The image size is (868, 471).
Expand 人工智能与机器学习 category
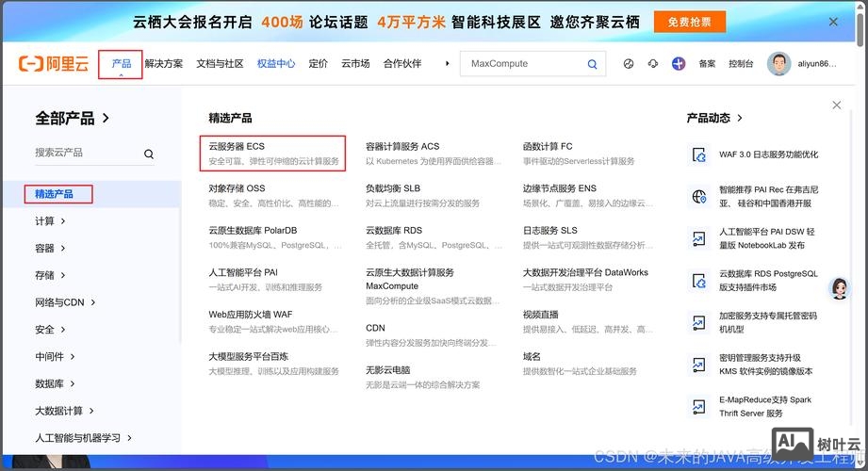(x=84, y=438)
